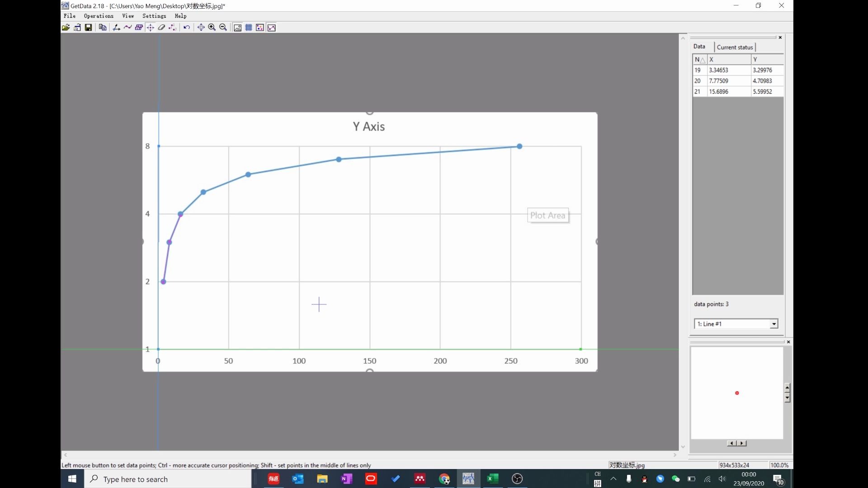
Task: Open the Operations menu
Action: pyautogui.click(x=99, y=16)
